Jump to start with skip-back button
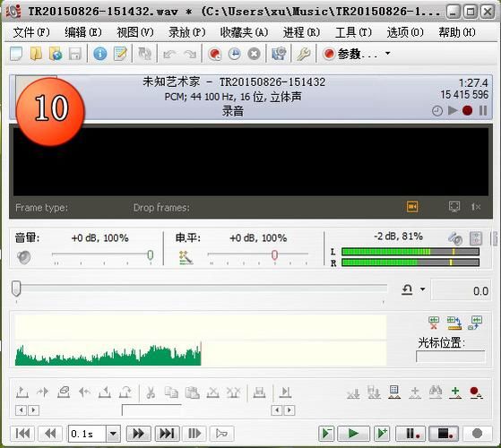 [22, 434]
